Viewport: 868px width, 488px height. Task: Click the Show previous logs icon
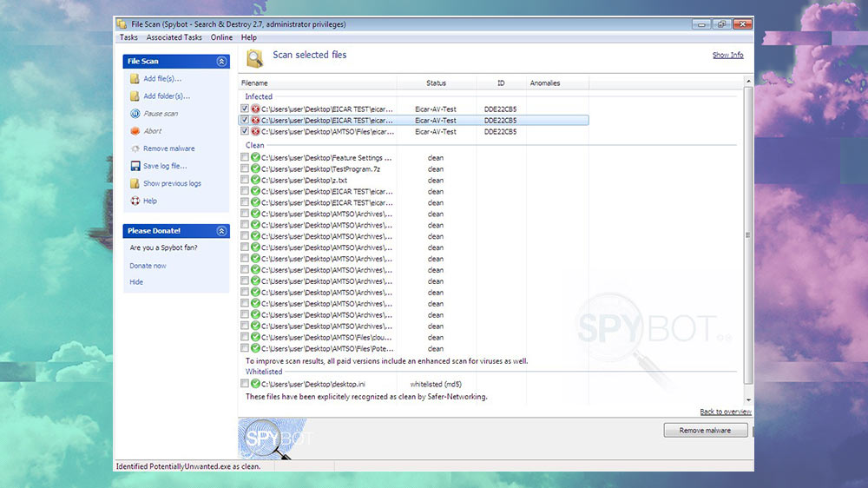(135, 183)
